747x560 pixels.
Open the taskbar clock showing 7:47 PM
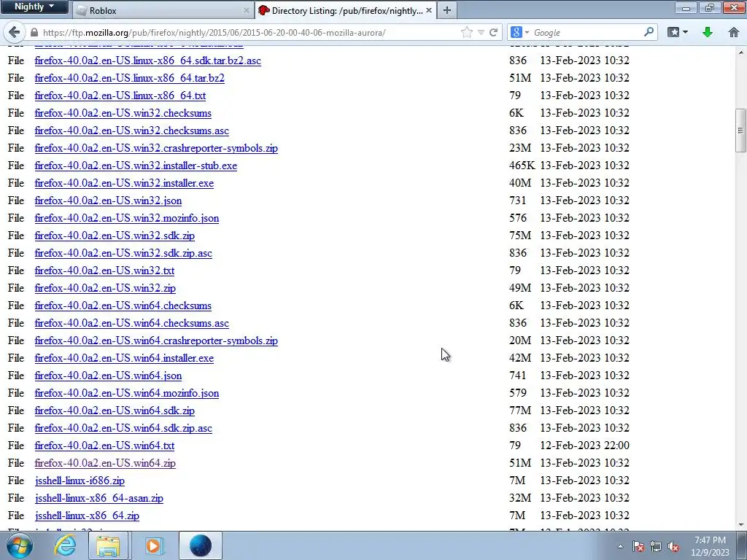(x=710, y=546)
